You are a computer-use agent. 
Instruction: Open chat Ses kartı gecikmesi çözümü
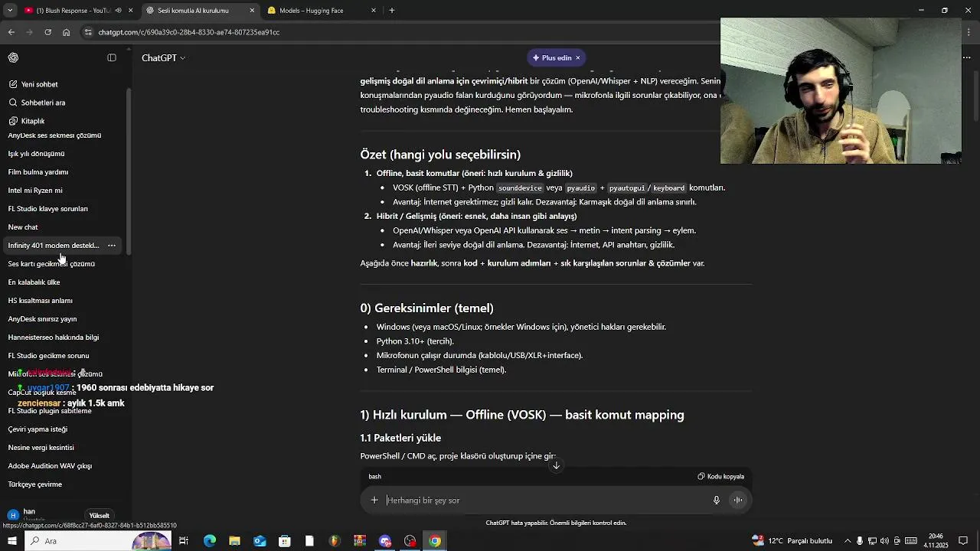[51, 264]
